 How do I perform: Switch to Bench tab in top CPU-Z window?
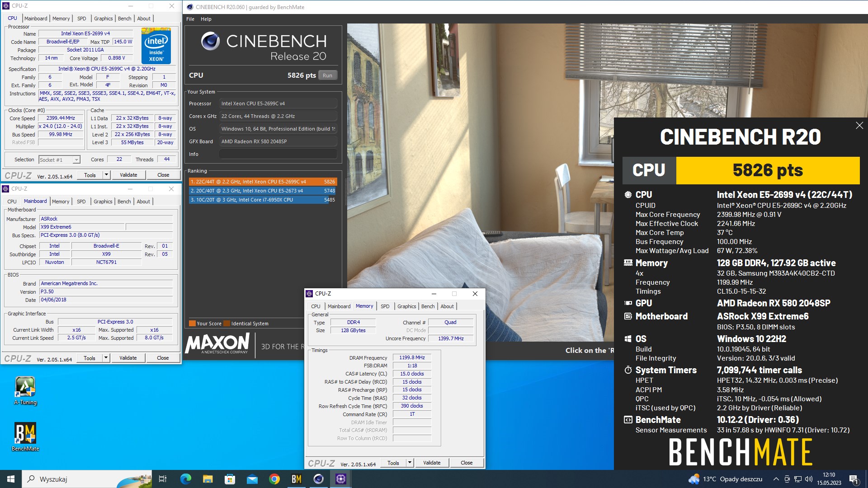[125, 19]
